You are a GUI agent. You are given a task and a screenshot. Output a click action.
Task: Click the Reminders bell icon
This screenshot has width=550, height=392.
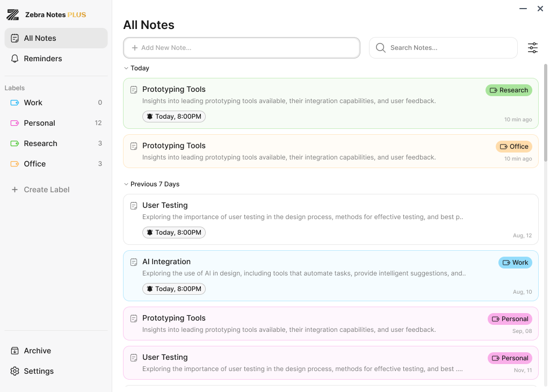click(x=15, y=59)
